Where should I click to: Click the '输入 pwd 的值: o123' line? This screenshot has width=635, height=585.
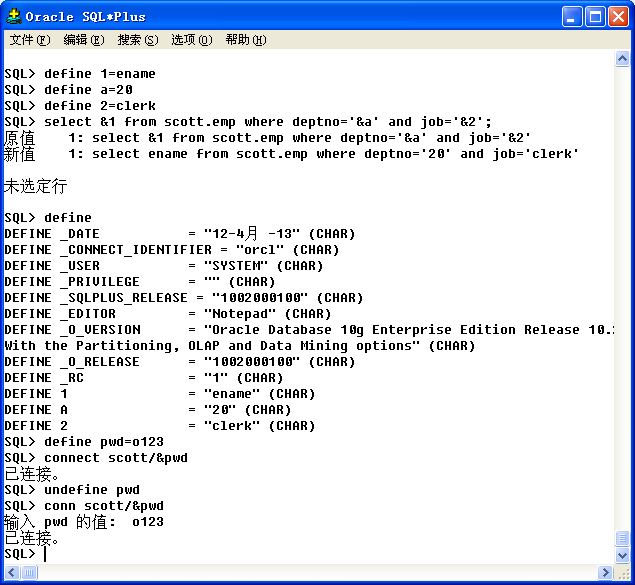[84, 522]
